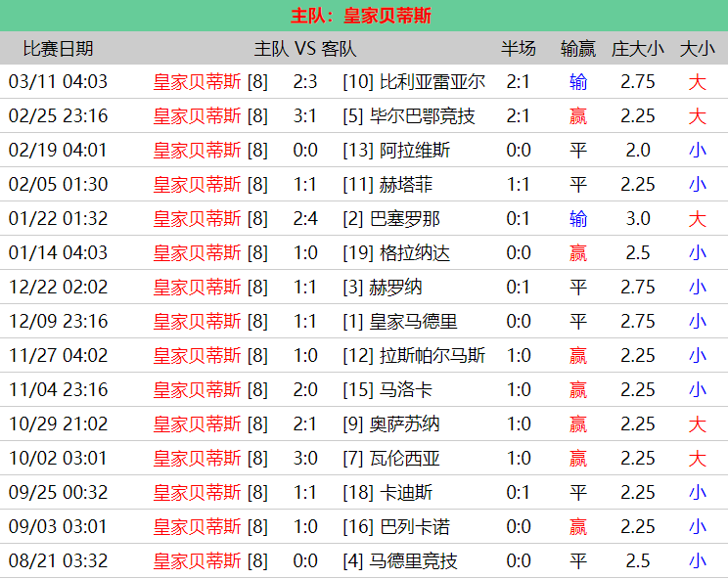Open the 马德里竞技 team link
Viewport: 728px width, 579px height.
413,561
